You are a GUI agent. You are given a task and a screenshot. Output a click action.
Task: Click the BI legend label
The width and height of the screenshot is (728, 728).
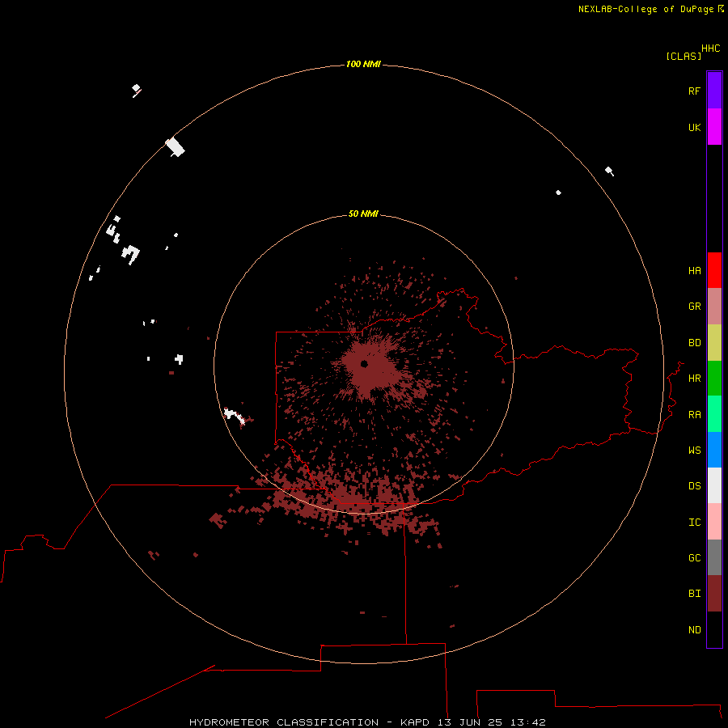tap(695, 594)
